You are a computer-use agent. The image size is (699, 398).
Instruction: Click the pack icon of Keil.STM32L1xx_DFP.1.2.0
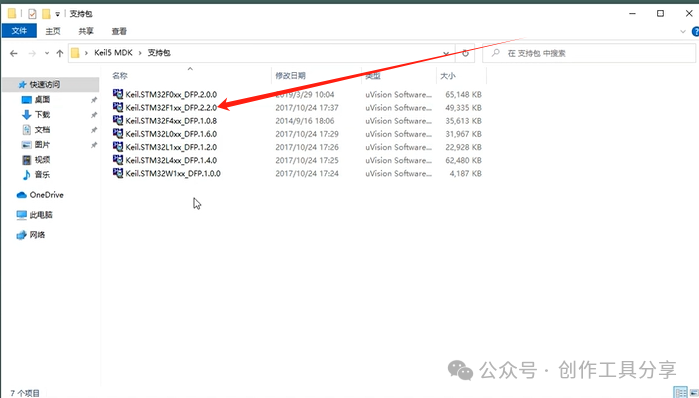118,147
